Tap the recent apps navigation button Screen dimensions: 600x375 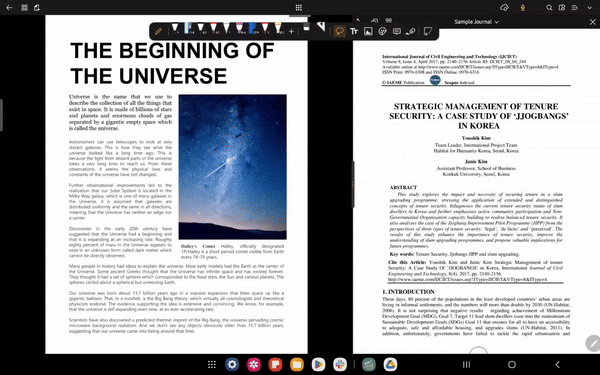pyautogui.click(x=466, y=364)
